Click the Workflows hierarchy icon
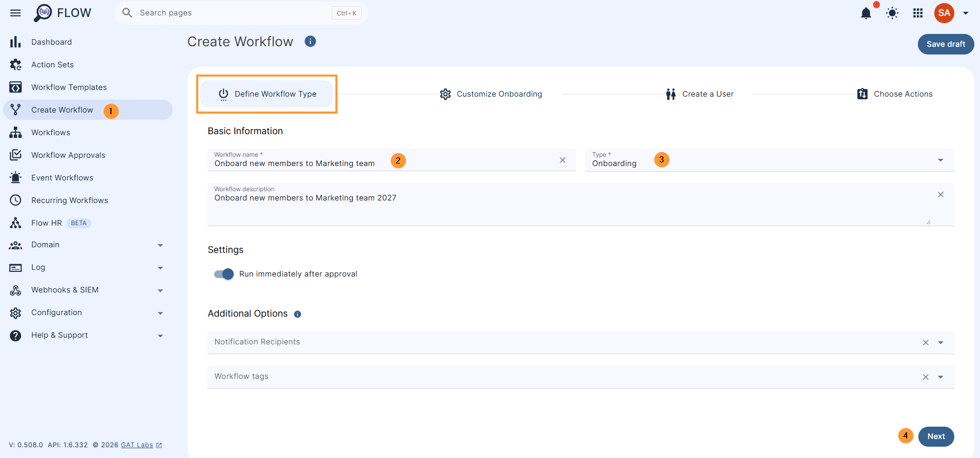 coord(15,133)
